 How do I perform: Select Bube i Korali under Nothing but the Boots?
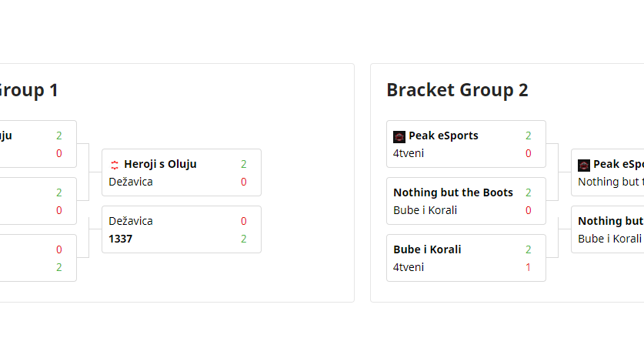[419, 210]
